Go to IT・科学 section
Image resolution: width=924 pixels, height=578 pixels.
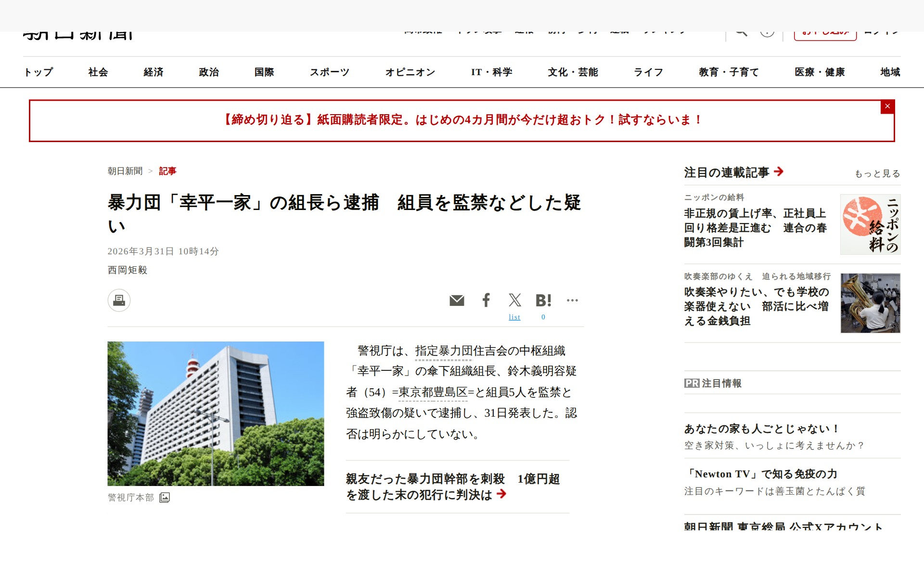(x=491, y=72)
